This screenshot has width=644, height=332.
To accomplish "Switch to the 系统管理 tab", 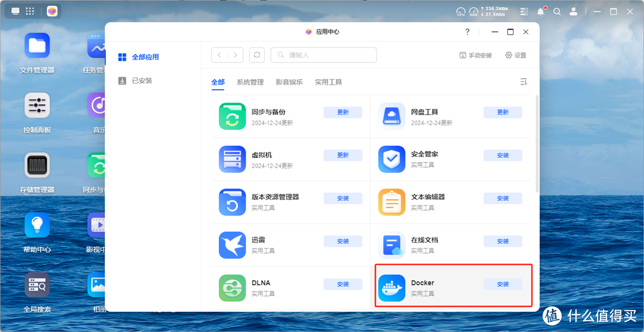I will point(250,82).
